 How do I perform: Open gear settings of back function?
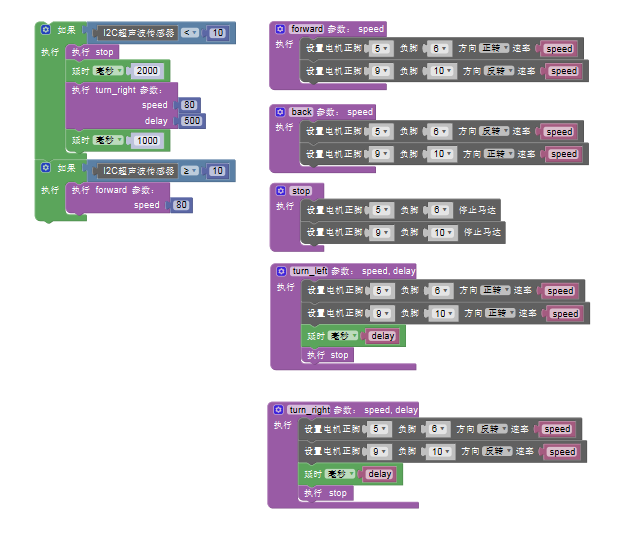click(280, 112)
